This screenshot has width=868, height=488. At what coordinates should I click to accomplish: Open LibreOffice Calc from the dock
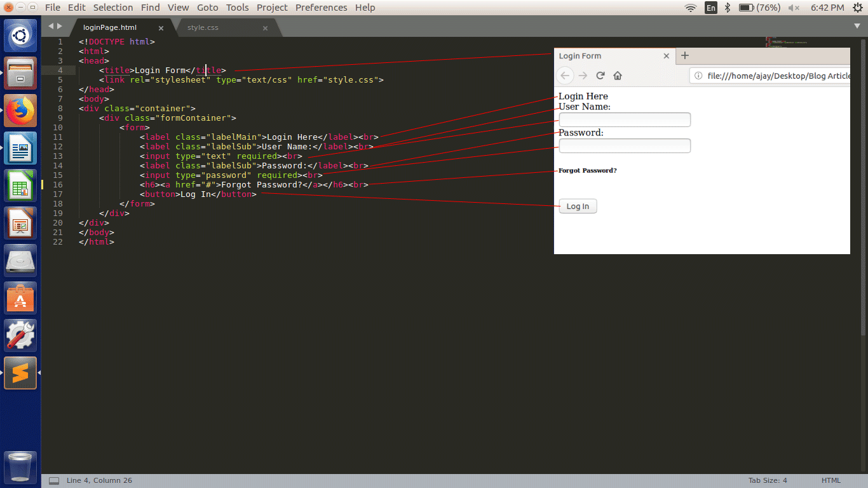[x=20, y=185]
